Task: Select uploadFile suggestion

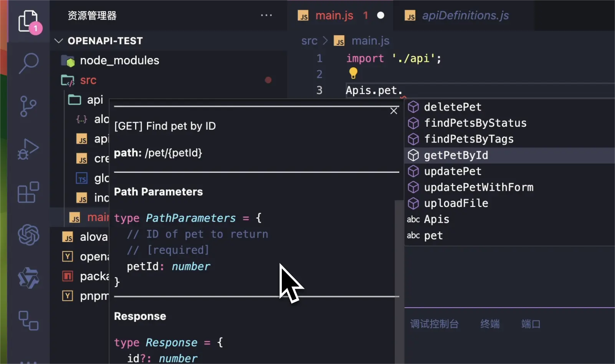Action: pos(510,204)
